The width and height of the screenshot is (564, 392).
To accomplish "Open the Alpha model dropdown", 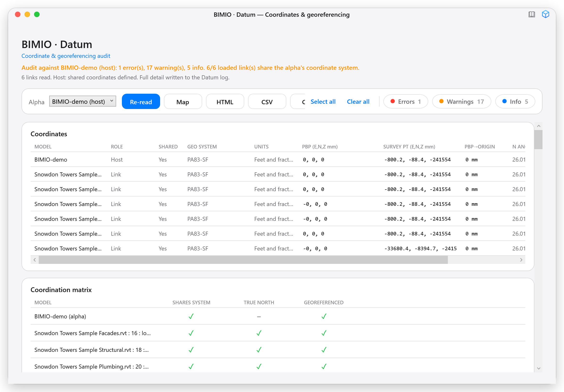I will point(82,101).
